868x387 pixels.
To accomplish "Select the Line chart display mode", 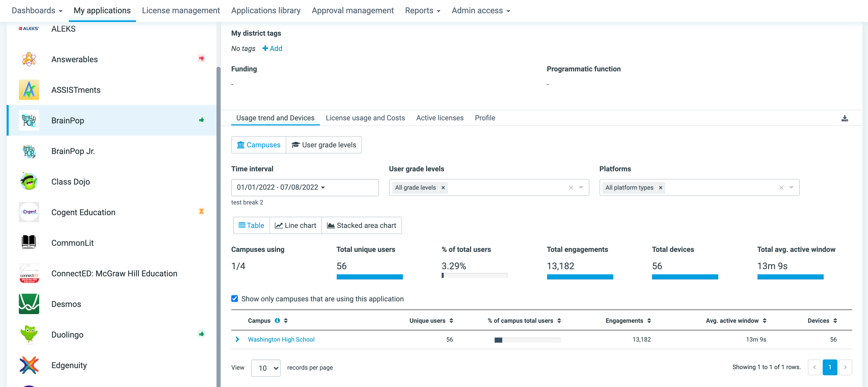I will coord(295,225).
